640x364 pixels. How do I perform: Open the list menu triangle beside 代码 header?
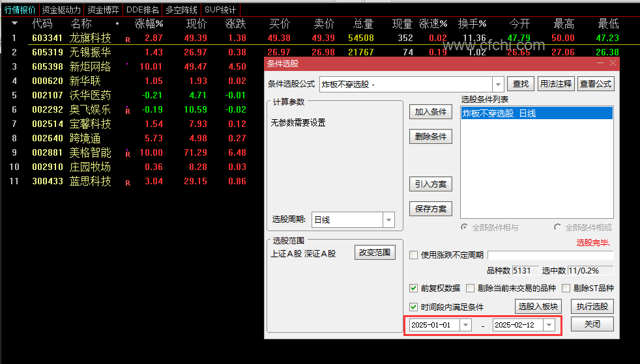pyautogui.click(x=14, y=23)
